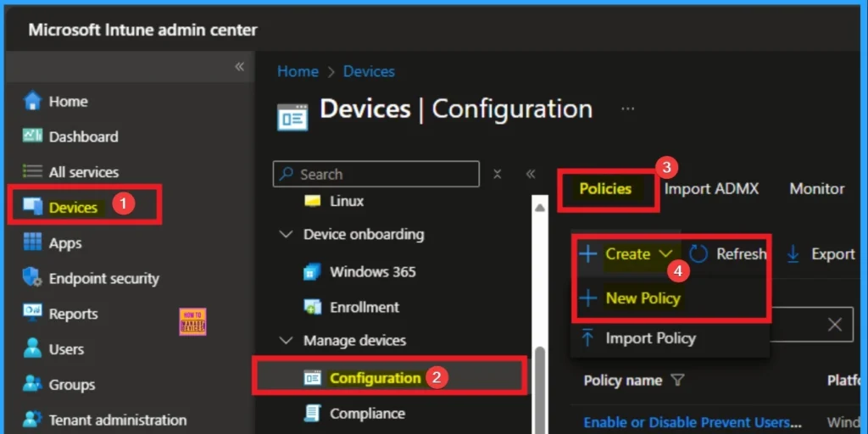Open the Apps grid icon
Screen dimensions: 868x434
[32, 242]
